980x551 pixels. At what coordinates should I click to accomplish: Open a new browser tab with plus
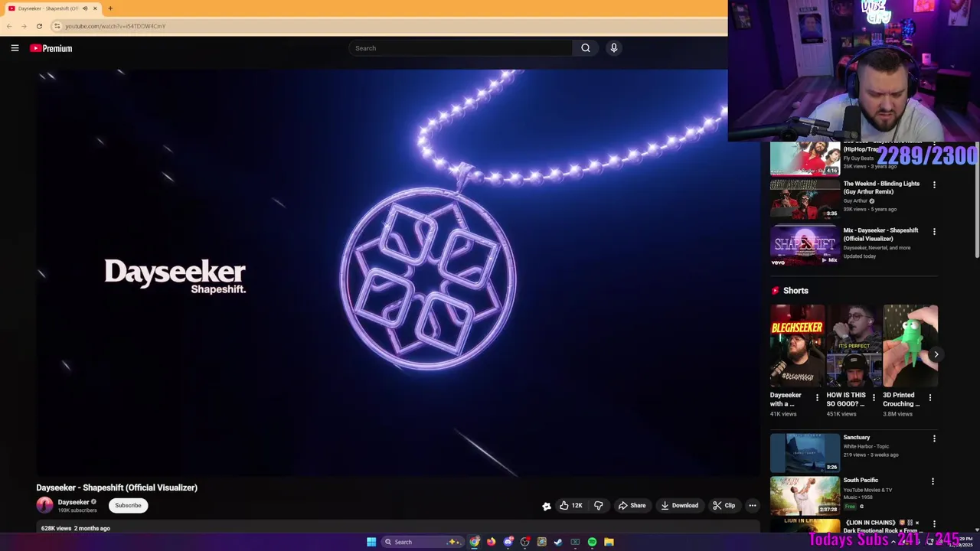click(110, 8)
